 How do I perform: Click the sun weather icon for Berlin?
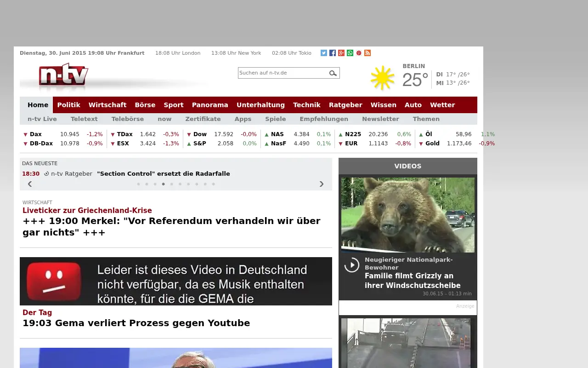383,78
